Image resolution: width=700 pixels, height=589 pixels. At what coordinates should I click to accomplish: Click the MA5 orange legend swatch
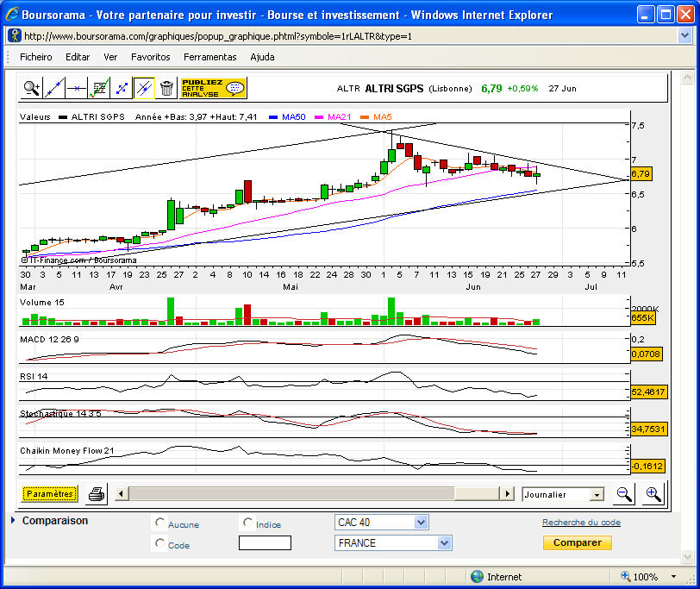(365, 117)
